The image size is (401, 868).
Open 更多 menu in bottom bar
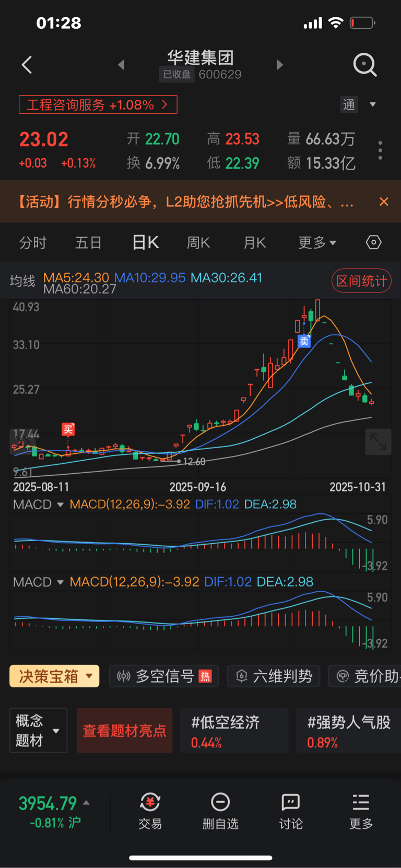361,811
